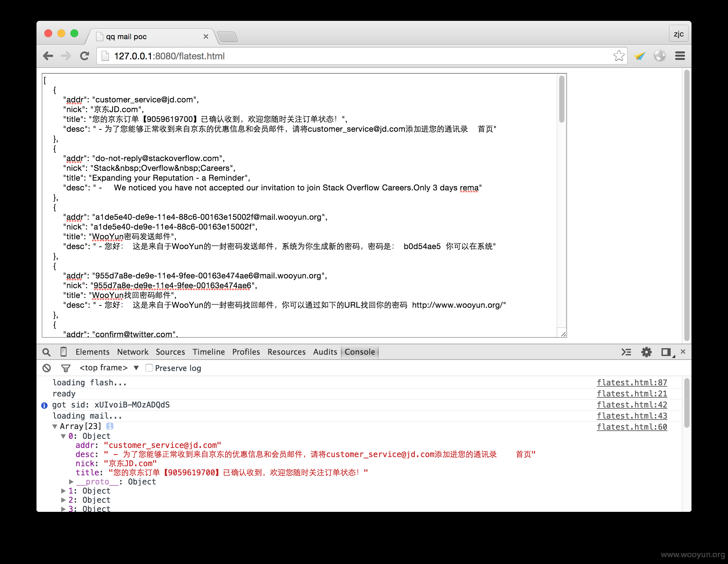Click the browser forward arrow
The height and width of the screenshot is (564, 728).
pos(66,56)
